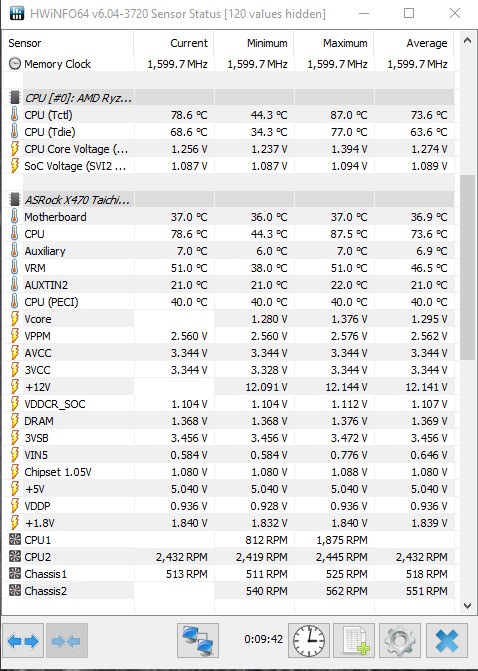Click the 1.394 V maximum core voltage

[x=349, y=149]
